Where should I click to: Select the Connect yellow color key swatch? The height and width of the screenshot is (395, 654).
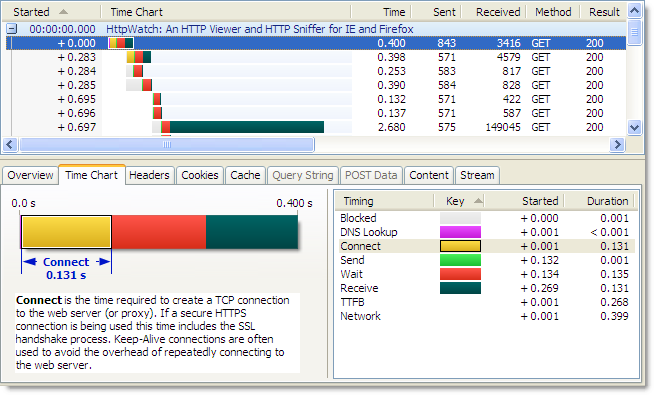click(460, 246)
